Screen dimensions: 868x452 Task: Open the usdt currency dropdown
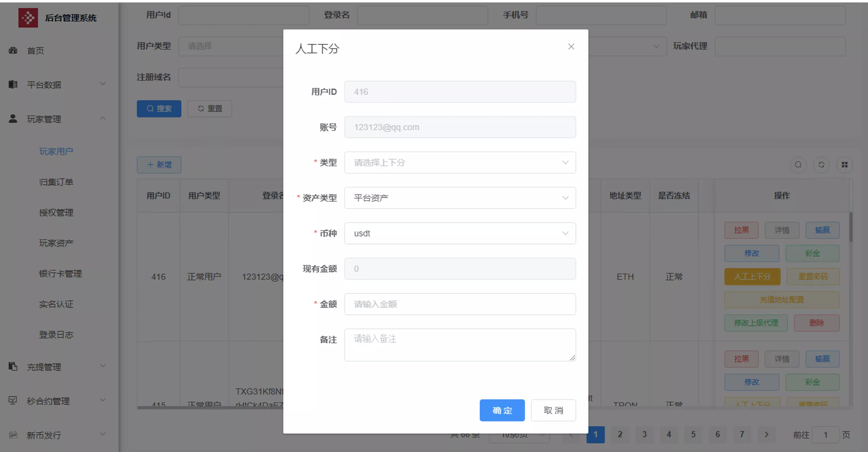pos(460,233)
